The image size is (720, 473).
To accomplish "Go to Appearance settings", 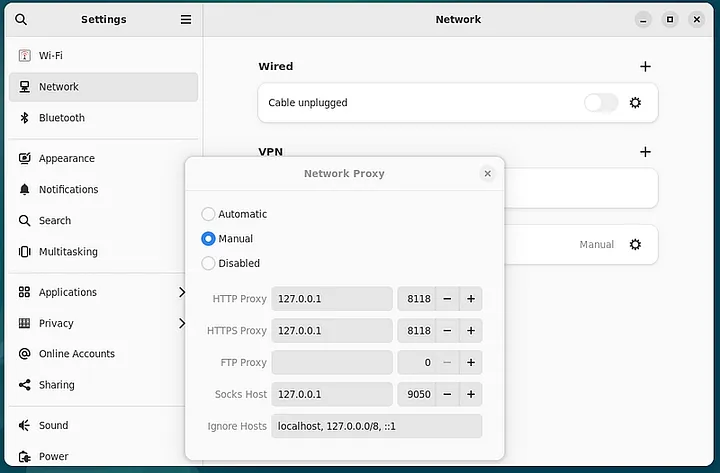I will click(x=103, y=158).
